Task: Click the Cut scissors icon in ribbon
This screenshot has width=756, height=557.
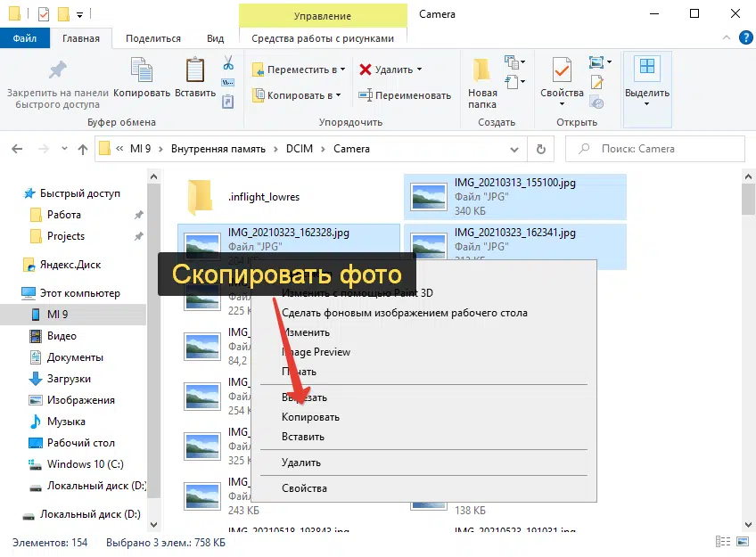Action: [x=227, y=63]
